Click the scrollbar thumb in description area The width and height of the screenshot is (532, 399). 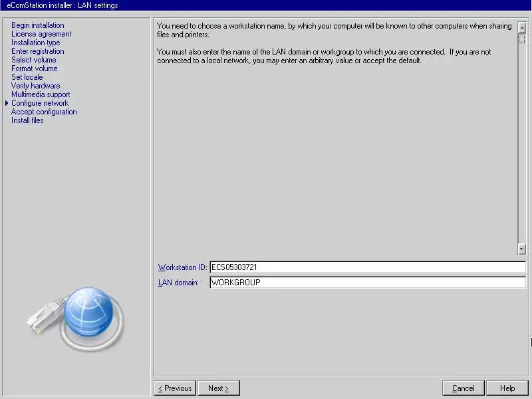pyautogui.click(x=522, y=39)
